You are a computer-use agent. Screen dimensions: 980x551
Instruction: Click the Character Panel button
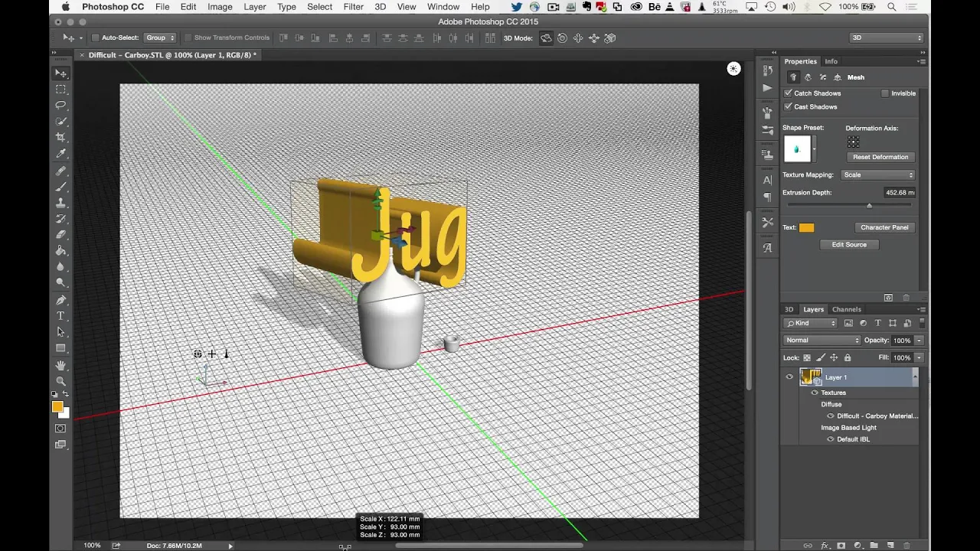884,227
